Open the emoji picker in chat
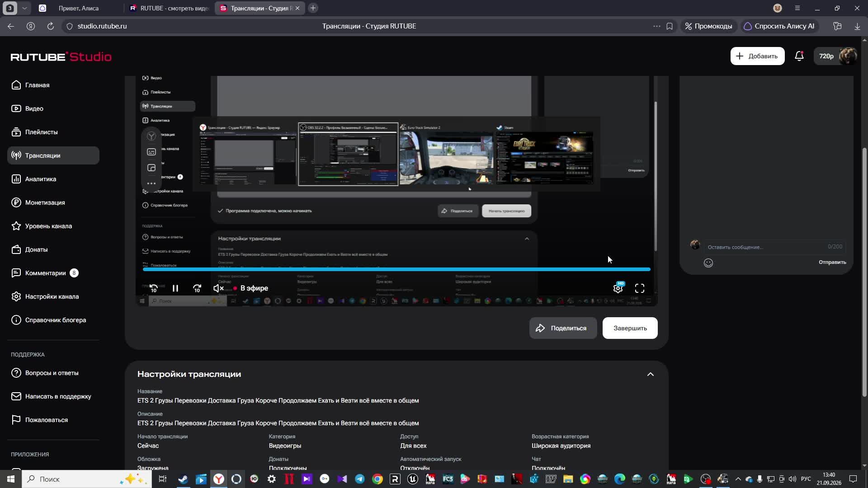This screenshot has height=488, width=868. coord(708,263)
